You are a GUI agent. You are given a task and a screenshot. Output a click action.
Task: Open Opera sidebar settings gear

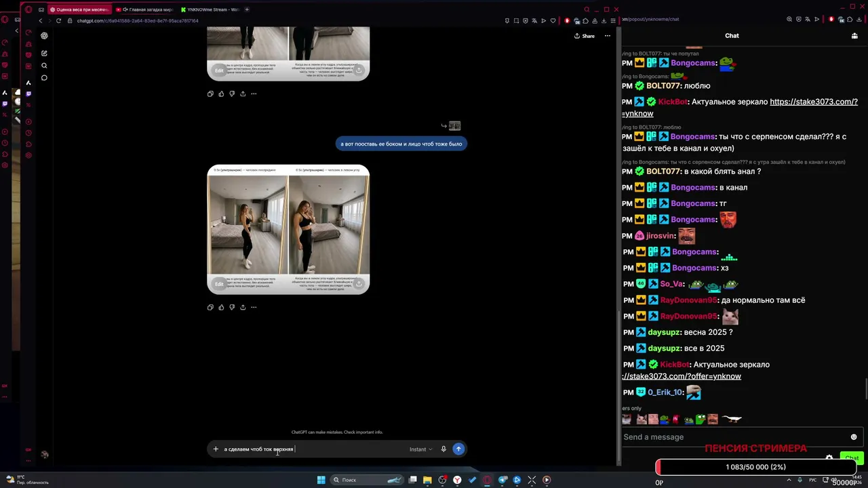coord(28,155)
